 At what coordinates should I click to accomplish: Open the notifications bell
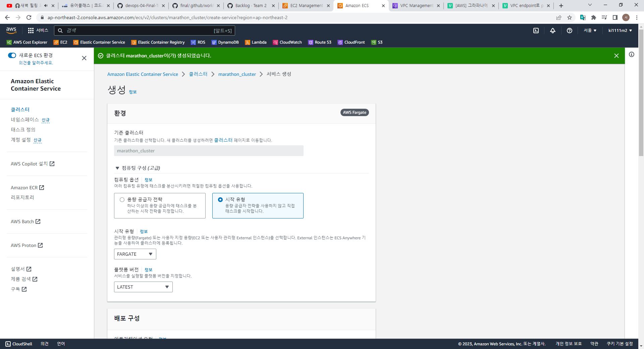pos(553,31)
